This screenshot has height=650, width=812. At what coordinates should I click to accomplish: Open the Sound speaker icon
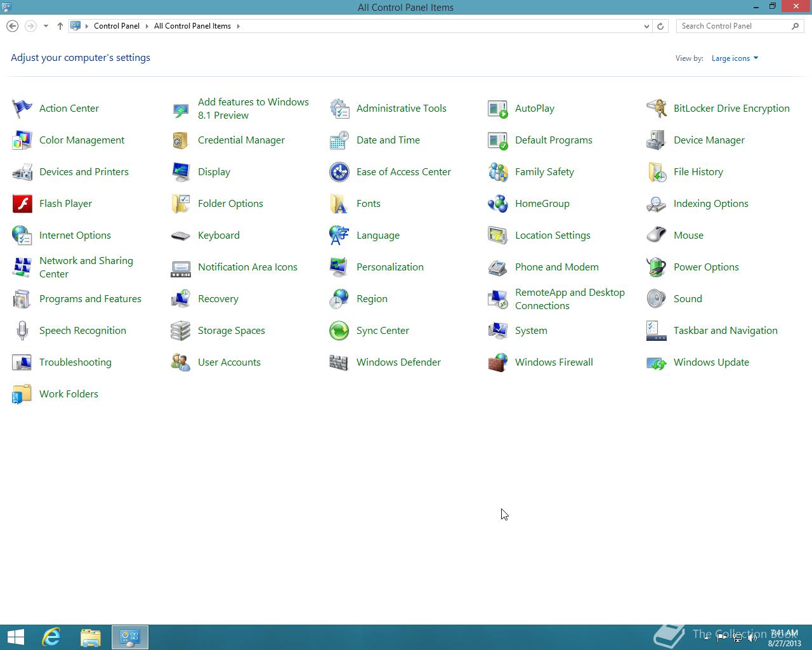pos(657,299)
